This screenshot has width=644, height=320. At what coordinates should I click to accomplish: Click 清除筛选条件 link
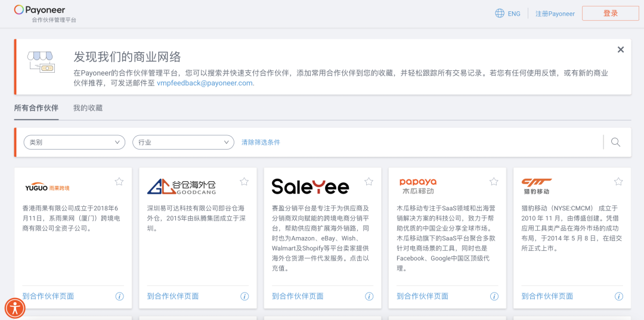point(261,142)
